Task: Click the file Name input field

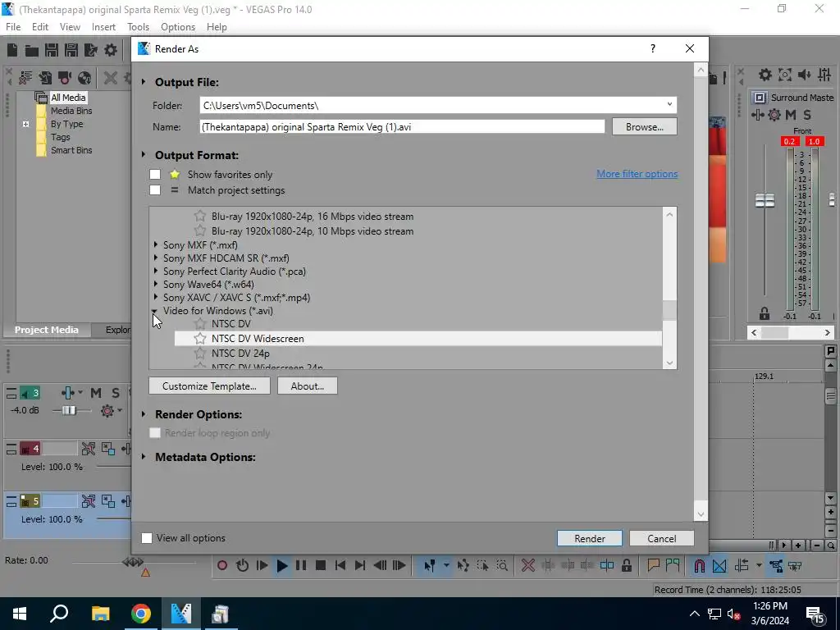Action: pyautogui.click(x=402, y=127)
